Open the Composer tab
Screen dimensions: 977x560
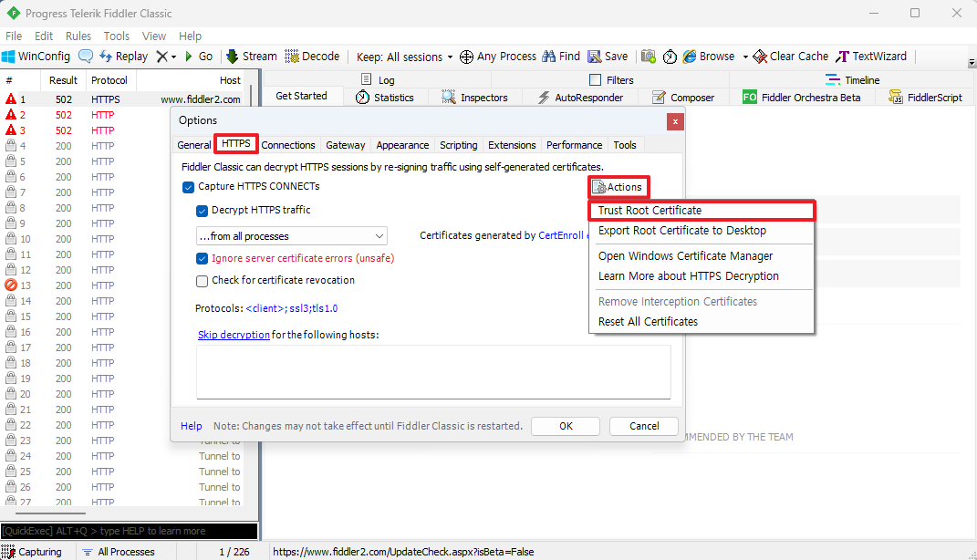coord(683,98)
